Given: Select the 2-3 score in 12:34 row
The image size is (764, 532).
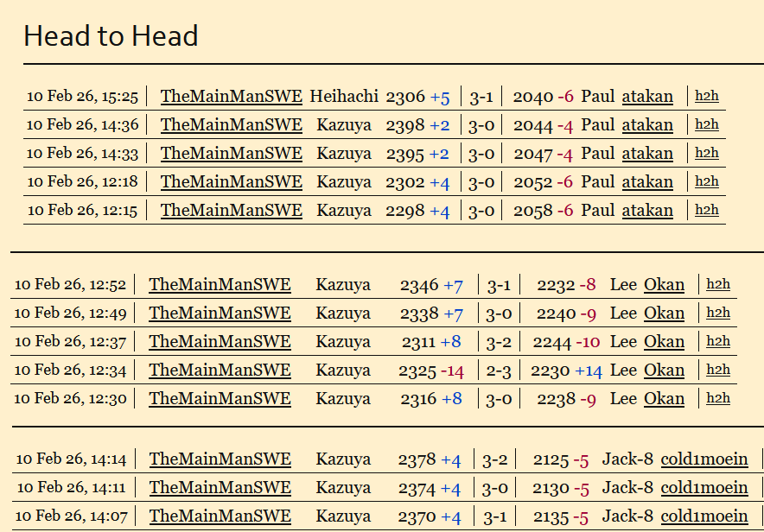Looking at the screenshot, I should tap(499, 371).
